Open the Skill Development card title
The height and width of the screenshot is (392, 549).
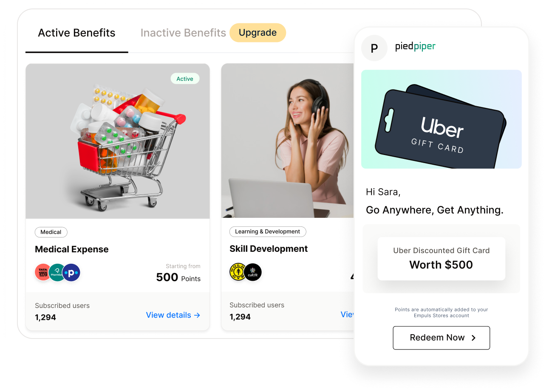pos(269,249)
